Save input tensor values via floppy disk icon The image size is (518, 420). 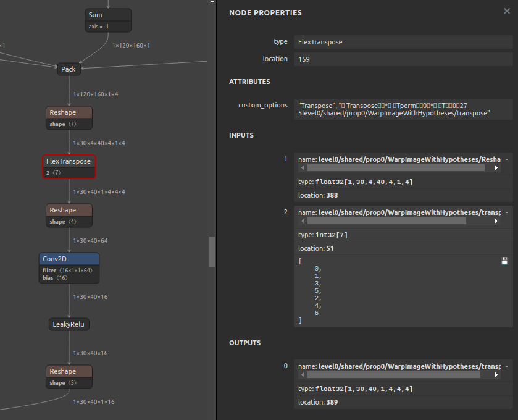tap(504, 261)
